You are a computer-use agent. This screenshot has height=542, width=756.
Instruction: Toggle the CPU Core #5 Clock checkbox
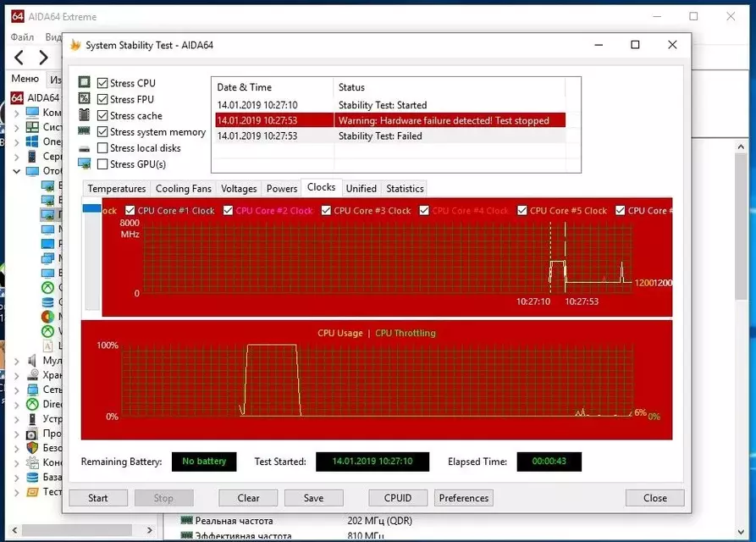(x=522, y=210)
